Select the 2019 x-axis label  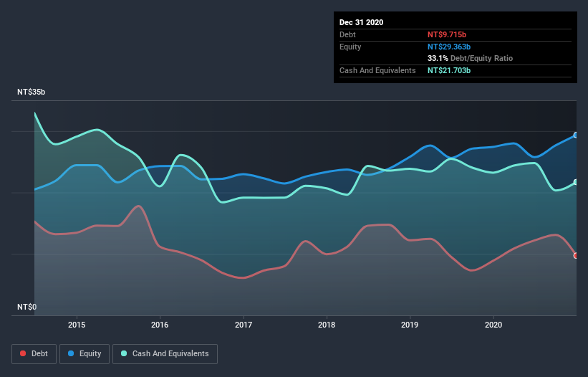click(x=410, y=325)
